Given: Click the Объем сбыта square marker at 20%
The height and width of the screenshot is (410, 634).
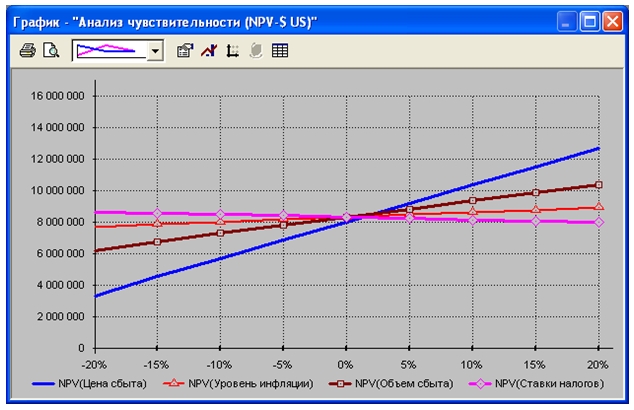Looking at the screenshot, I should click(x=599, y=185).
